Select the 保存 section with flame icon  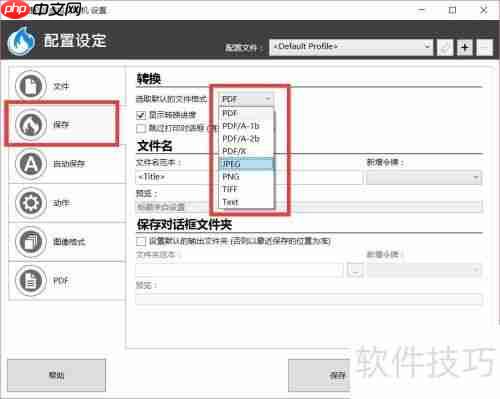coord(67,125)
